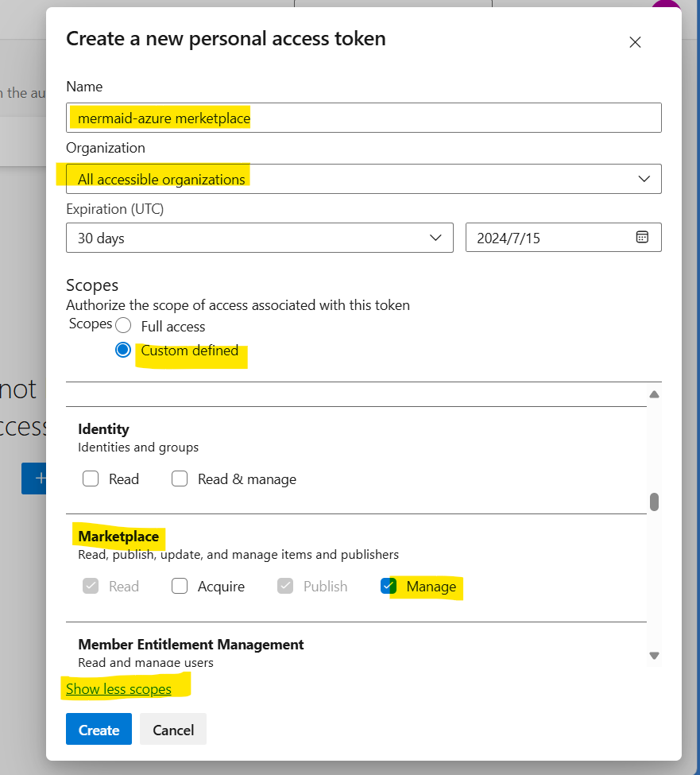Select the Custom defined radio button
The image size is (700, 775).
tap(123, 351)
